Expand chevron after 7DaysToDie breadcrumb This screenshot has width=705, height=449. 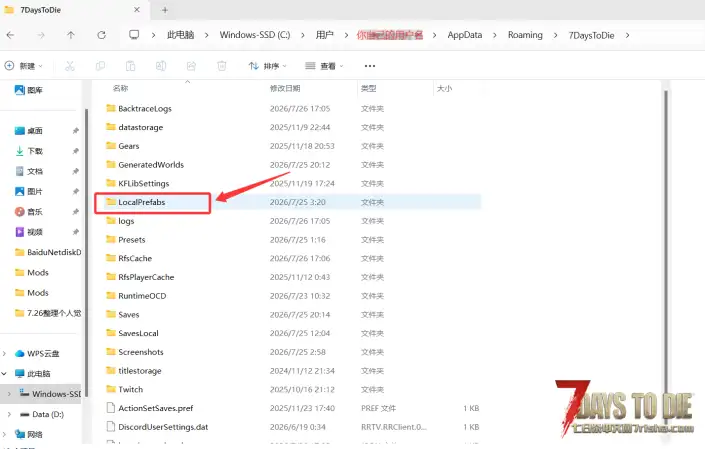click(x=627, y=35)
